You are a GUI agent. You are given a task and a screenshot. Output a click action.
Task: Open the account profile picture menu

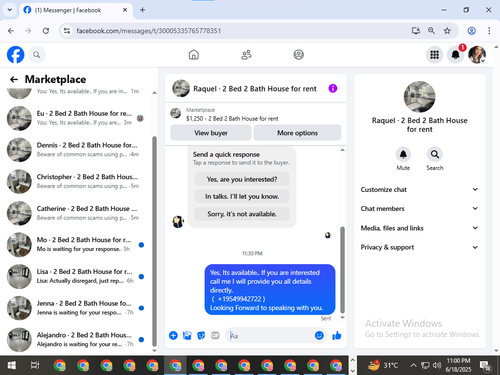[477, 55]
